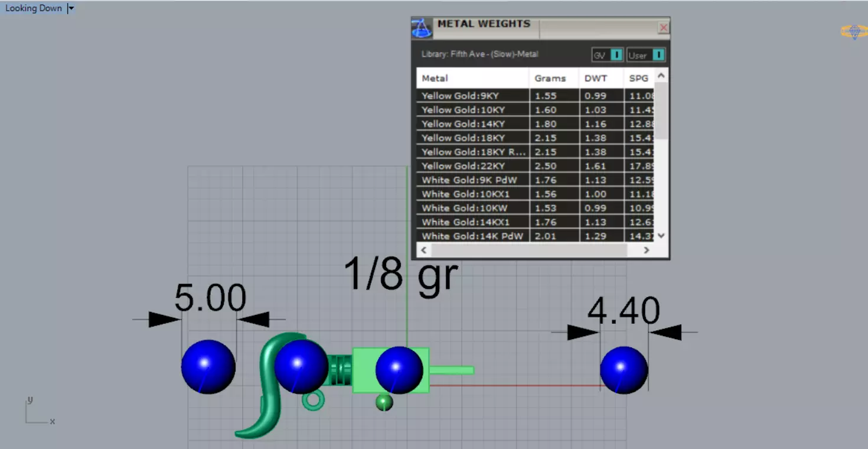
Task: Click the 1.00 DWT value for 10KX1
Action: 595,194
